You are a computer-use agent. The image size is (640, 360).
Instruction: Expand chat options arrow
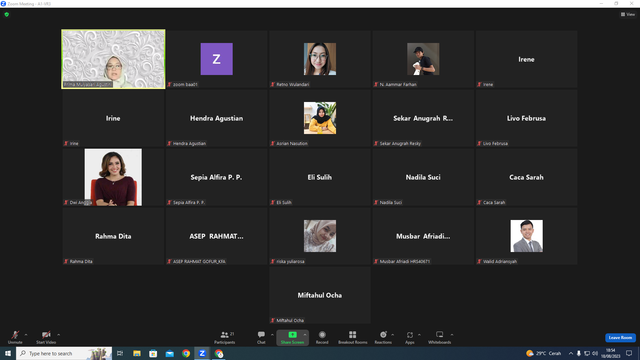[272, 335]
